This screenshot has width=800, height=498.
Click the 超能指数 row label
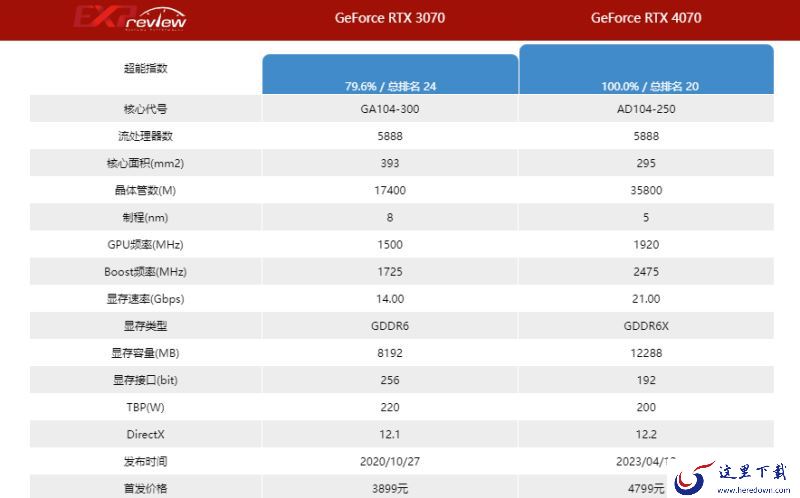(x=145, y=68)
